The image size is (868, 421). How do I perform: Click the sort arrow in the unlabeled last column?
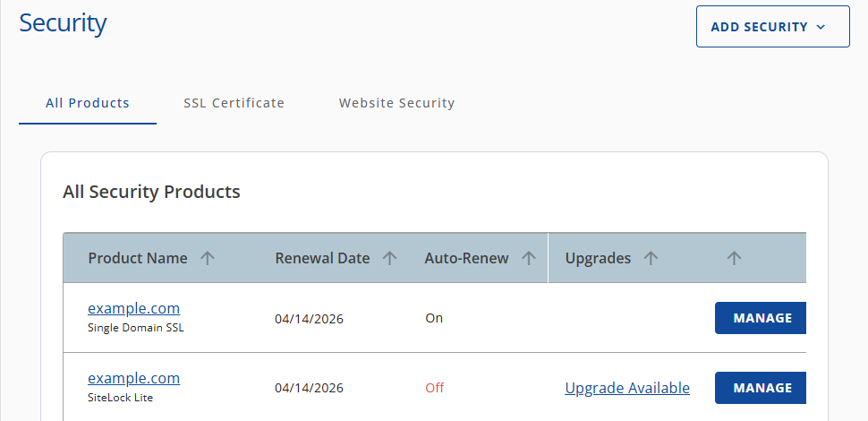pyautogui.click(x=734, y=258)
